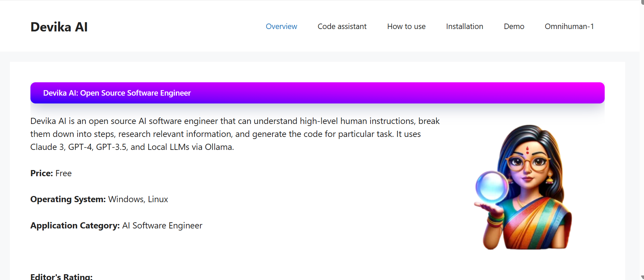Open the Omnihuman-1 nav link
Viewport: 644px width, 280px height.
[569, 26]
